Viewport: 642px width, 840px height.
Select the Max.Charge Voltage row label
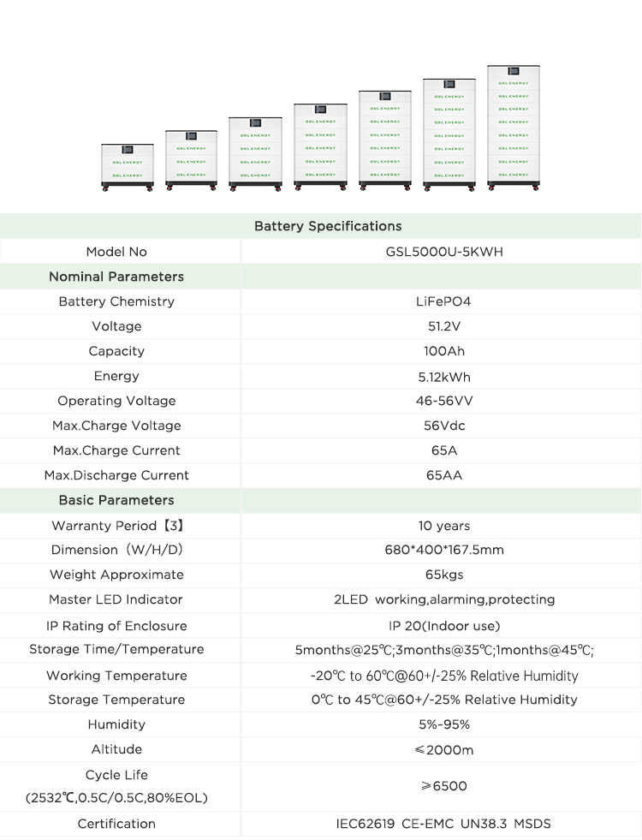coord(116,426)
